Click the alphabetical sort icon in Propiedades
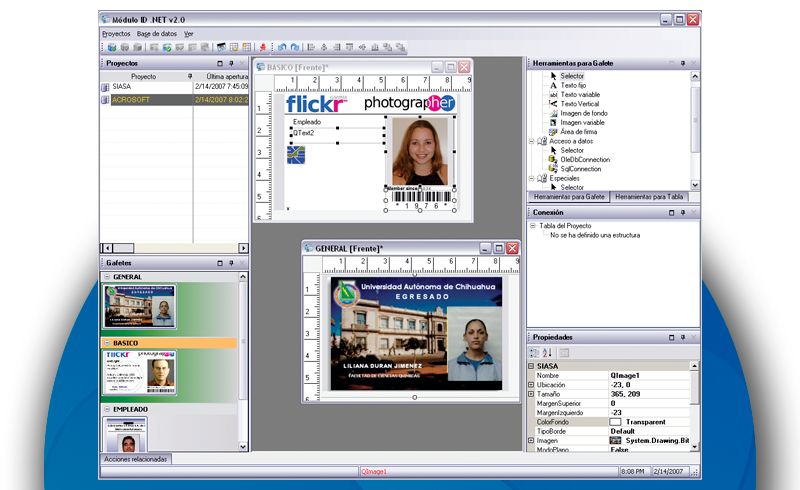800x490 pixels. (547, 352)
